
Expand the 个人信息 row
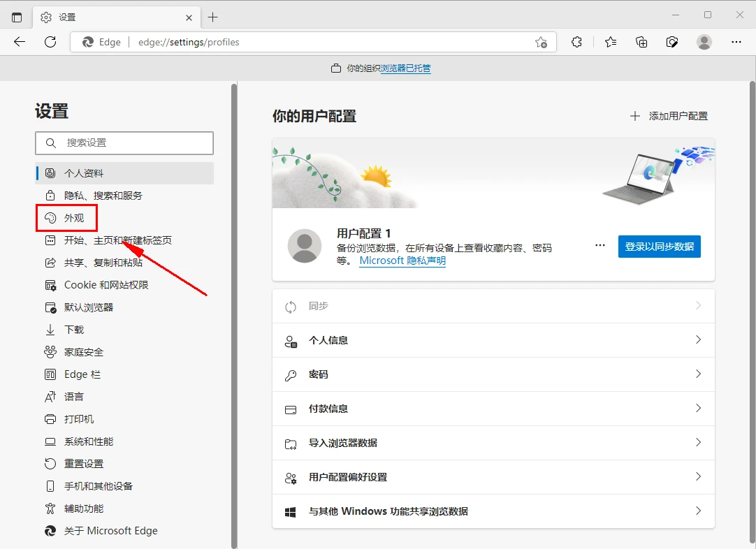click(493, 340)
